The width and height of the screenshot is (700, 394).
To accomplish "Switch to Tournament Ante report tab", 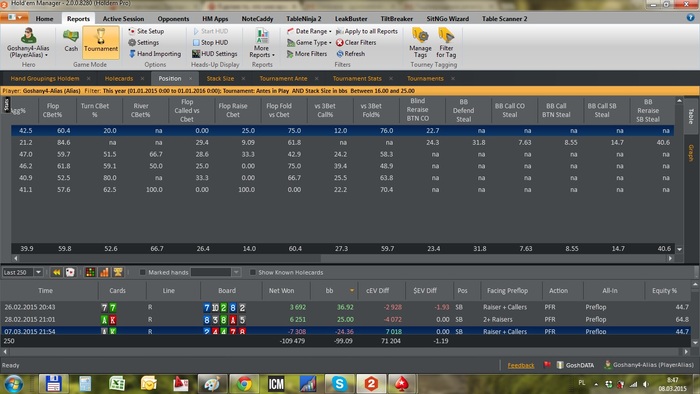I will 283,79.
